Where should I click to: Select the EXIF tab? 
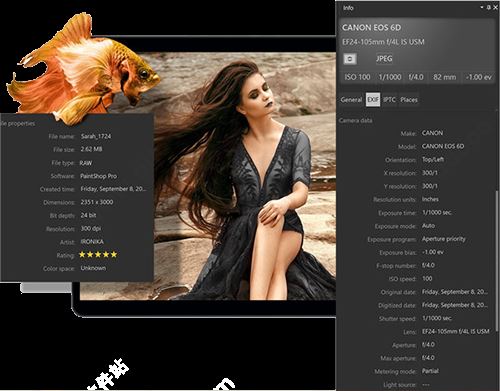point(373,100)
